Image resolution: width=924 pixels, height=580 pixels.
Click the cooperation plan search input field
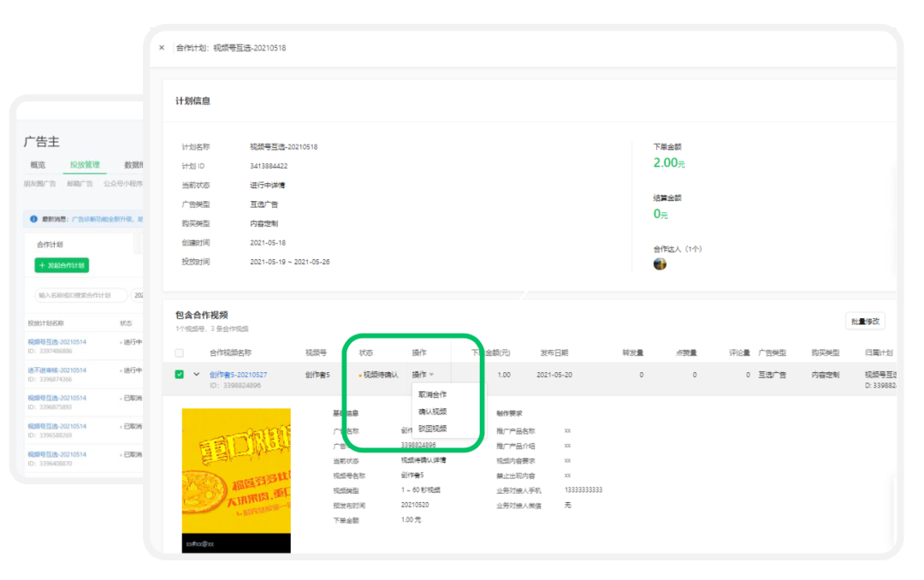coord(79,295)
